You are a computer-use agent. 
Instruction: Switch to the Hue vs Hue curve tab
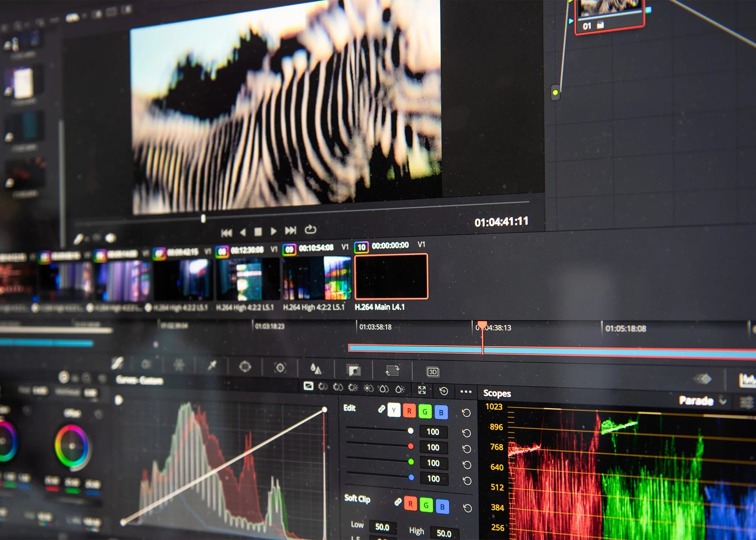pyautogui.click(x=323, y=387)
